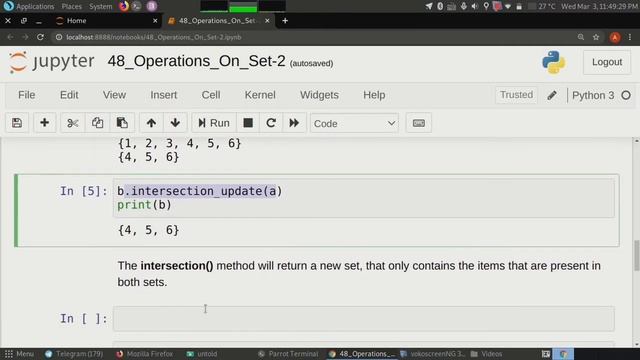
Task: Click the Trusted notebook button
Action: 516,95
